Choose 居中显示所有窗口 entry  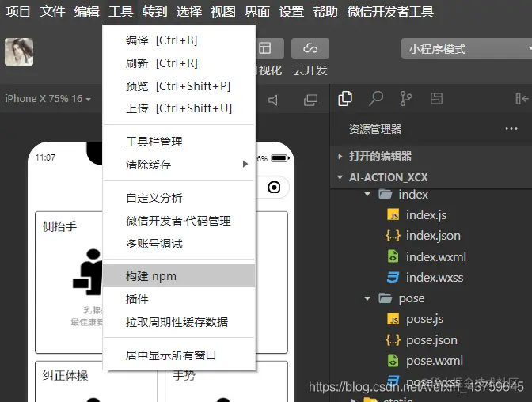(x=179, y=355)
